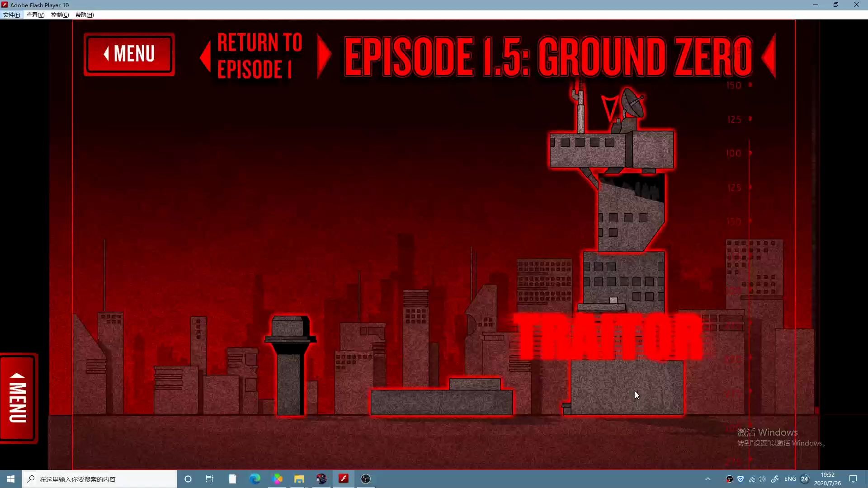Image resolution: width=868 pixels, height=488 pixels.
Task: Select the middle angled section of tower
Action: tap(631, 212)
